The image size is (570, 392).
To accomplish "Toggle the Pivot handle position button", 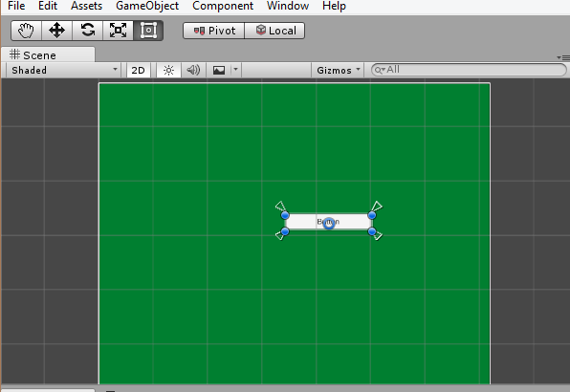I will point(214,31).
